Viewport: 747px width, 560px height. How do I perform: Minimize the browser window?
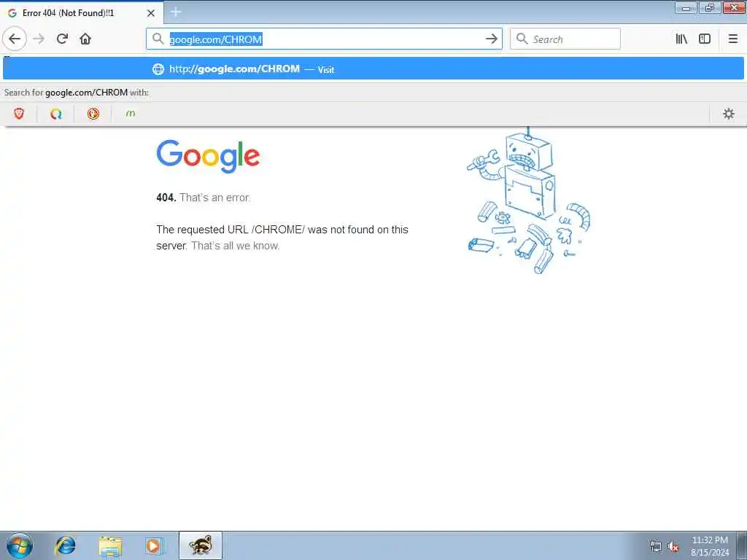point(686,7)
